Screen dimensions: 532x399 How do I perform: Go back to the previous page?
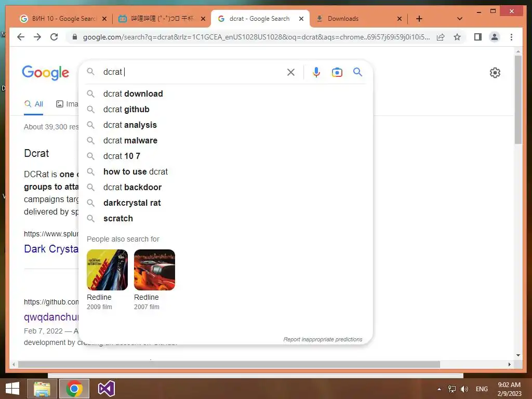pos(21,37)
